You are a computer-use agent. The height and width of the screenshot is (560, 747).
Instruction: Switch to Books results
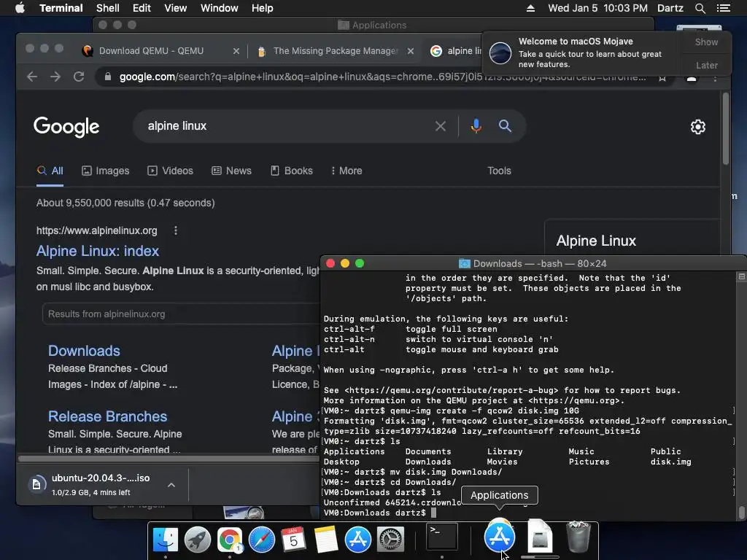[292, 171]
